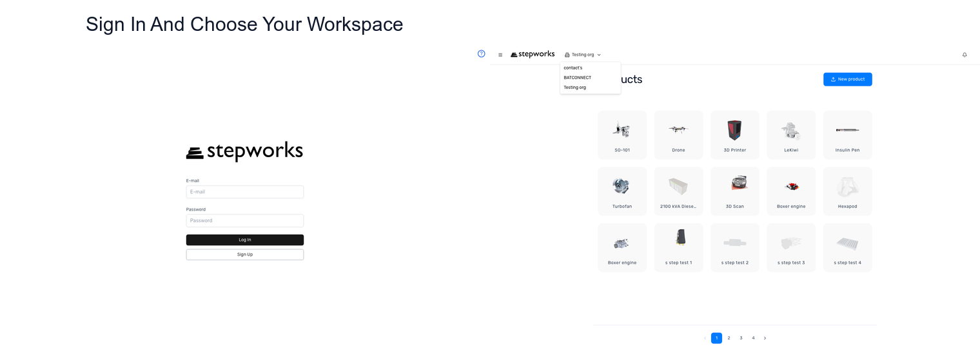Select BATCONNECT workspace from the list
The width and height of the screenshot is (980, 351).
[590, 77]
